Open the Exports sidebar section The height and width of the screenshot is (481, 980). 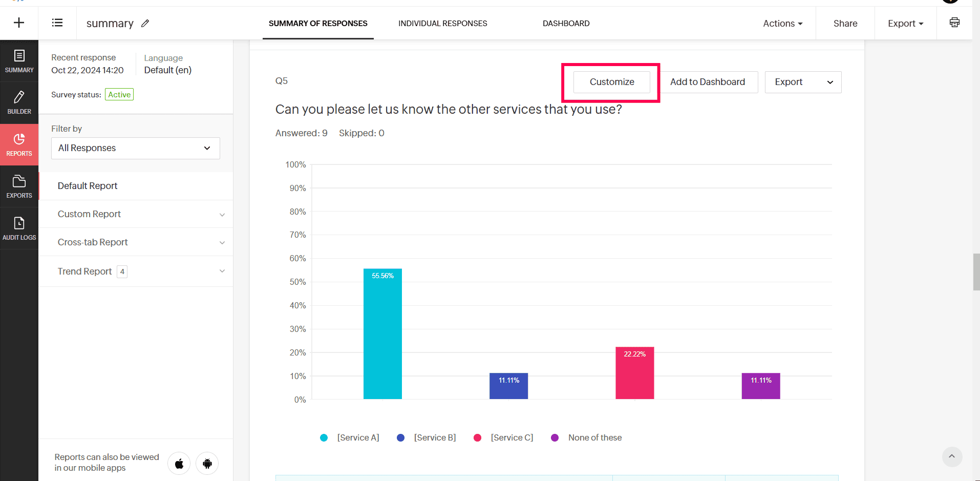(19, 187)
